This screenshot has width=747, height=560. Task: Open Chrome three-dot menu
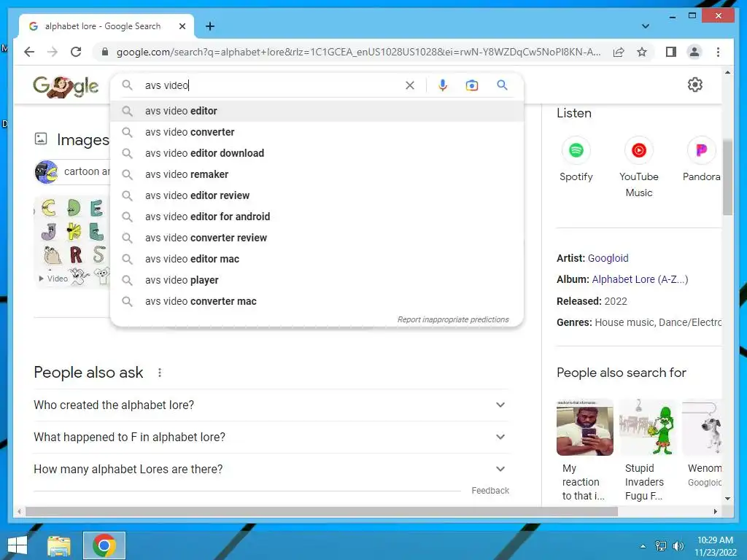(x=718, y=52)
